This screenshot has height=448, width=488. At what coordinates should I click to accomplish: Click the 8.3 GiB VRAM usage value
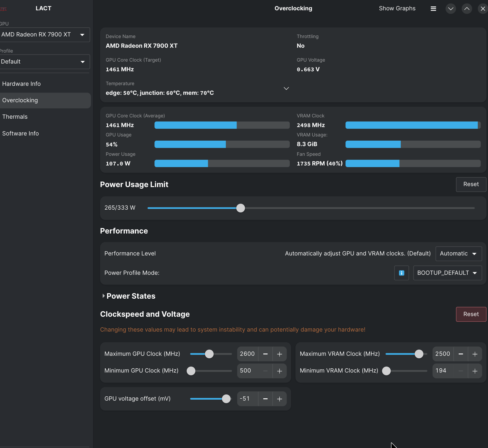[307, 144]
